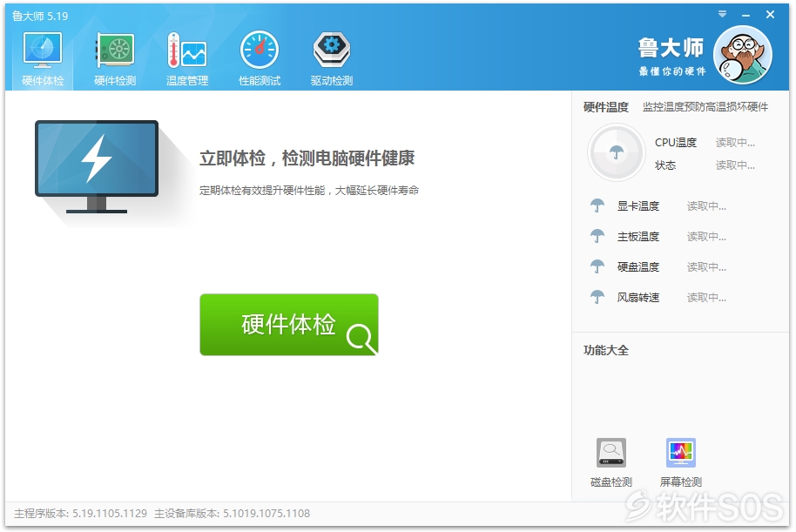Click the CPU温度 label
The image size is (796, 532).
tap(676, 143)
